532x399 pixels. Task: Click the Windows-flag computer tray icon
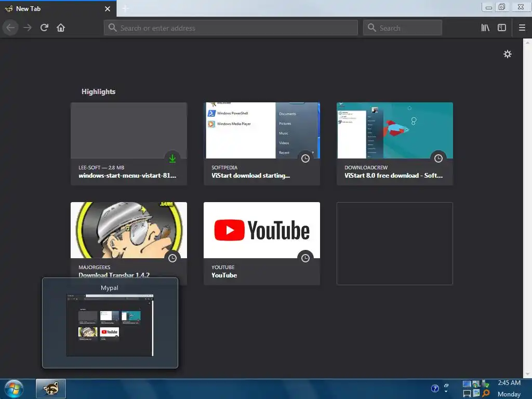[476, 384]
